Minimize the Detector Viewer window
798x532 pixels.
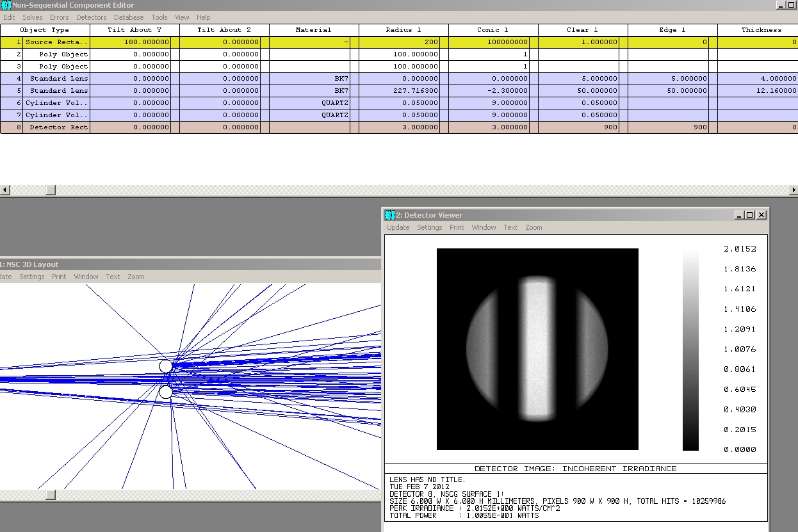pyautogui.click(x=740, y=215)
